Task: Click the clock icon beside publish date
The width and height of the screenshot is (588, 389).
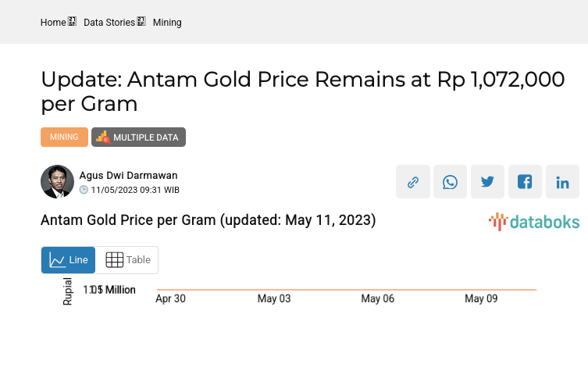Action: pyautogui.click(x=84, y=190)
